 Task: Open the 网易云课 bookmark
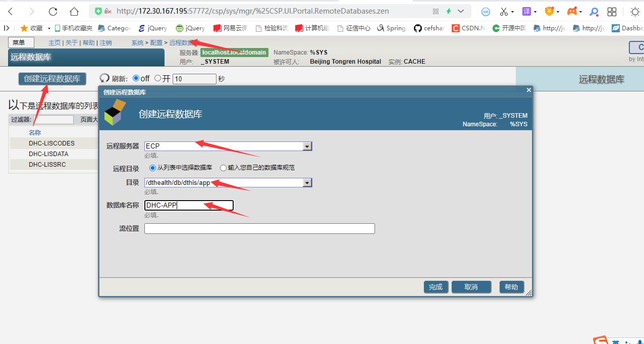(x=230, y=28)
